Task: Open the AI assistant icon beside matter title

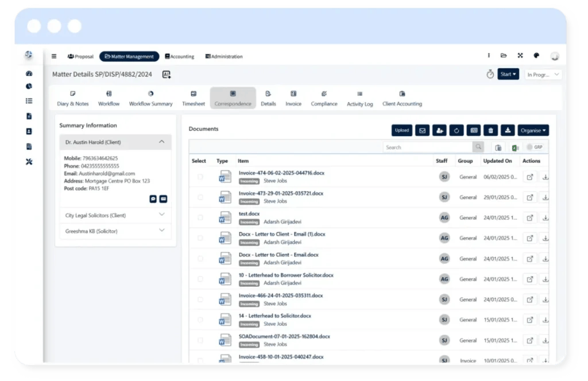Action: pyautogui.click(x=167, y=75)
